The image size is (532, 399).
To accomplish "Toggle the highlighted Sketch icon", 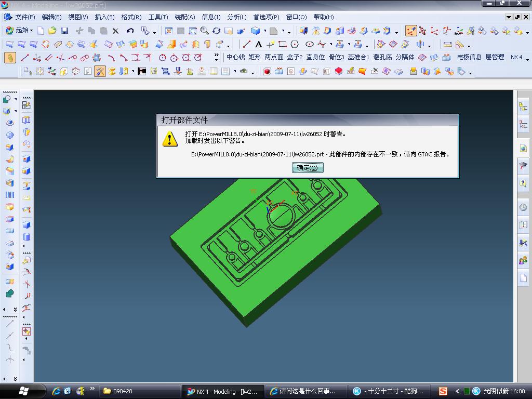I will click(x=10, y=57).
